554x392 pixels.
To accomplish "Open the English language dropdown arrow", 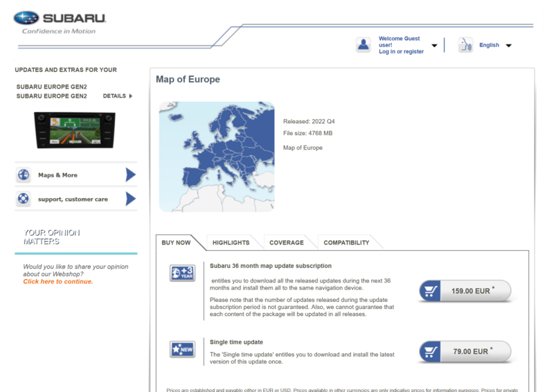I will tap(508, 46).
